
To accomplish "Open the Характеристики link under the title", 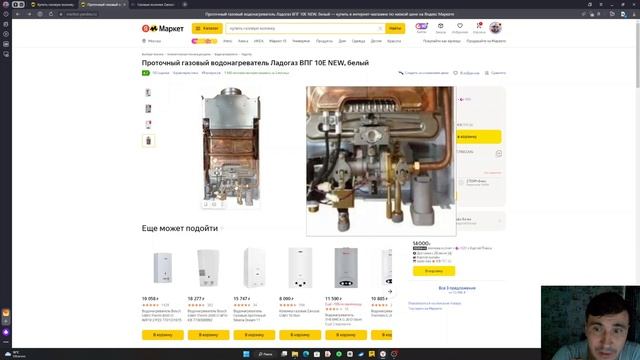I will point(185,73).
